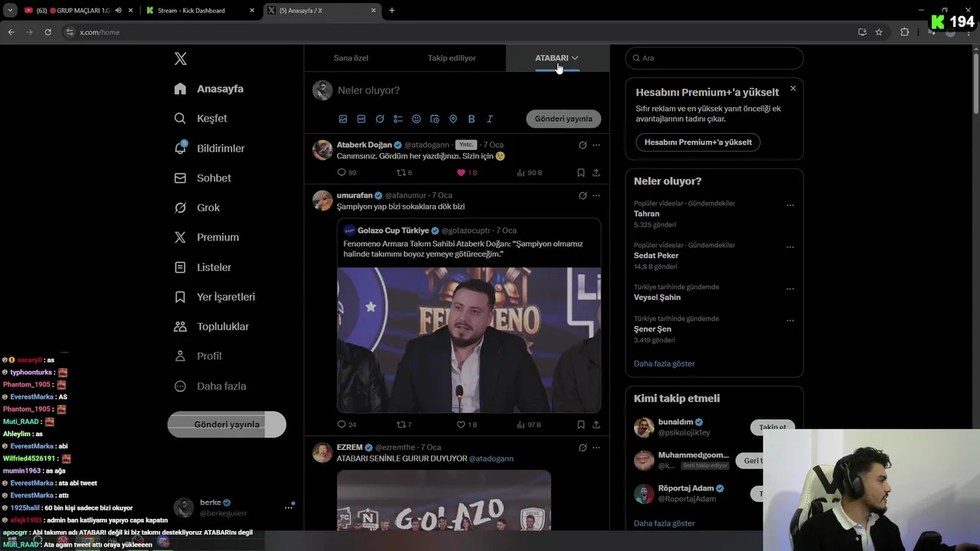Click the Ara search box
This screenshot has width=980, height=551.
714,58
